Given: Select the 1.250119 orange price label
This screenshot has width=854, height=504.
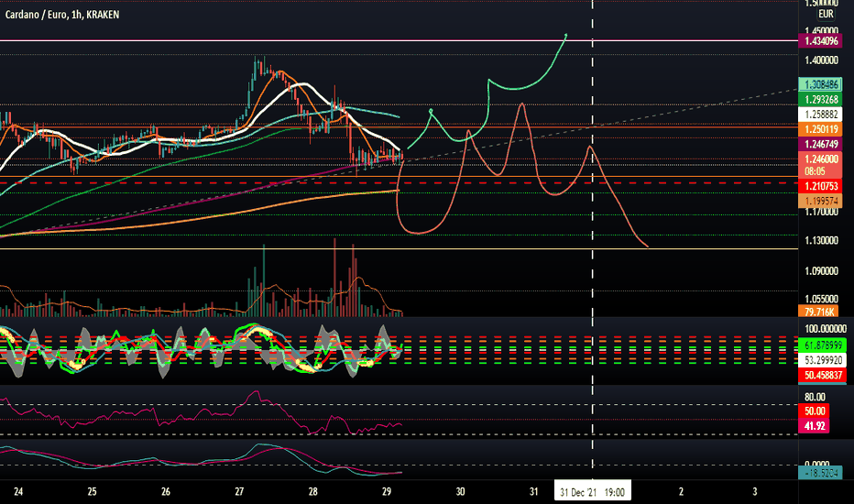Looking at the screenshot, I should (x=821, y=129).
